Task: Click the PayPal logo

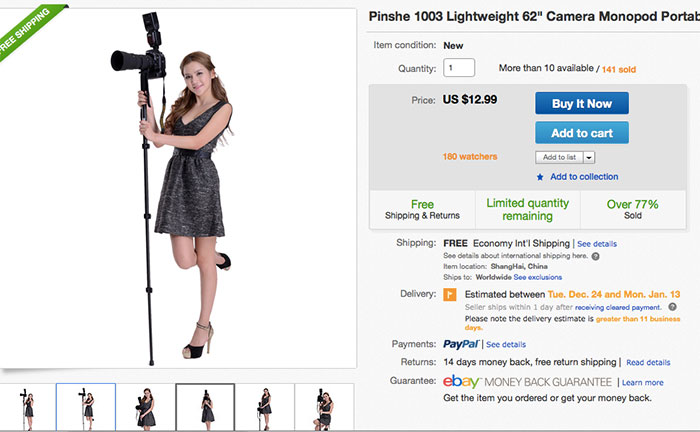Action: point(461,344)
